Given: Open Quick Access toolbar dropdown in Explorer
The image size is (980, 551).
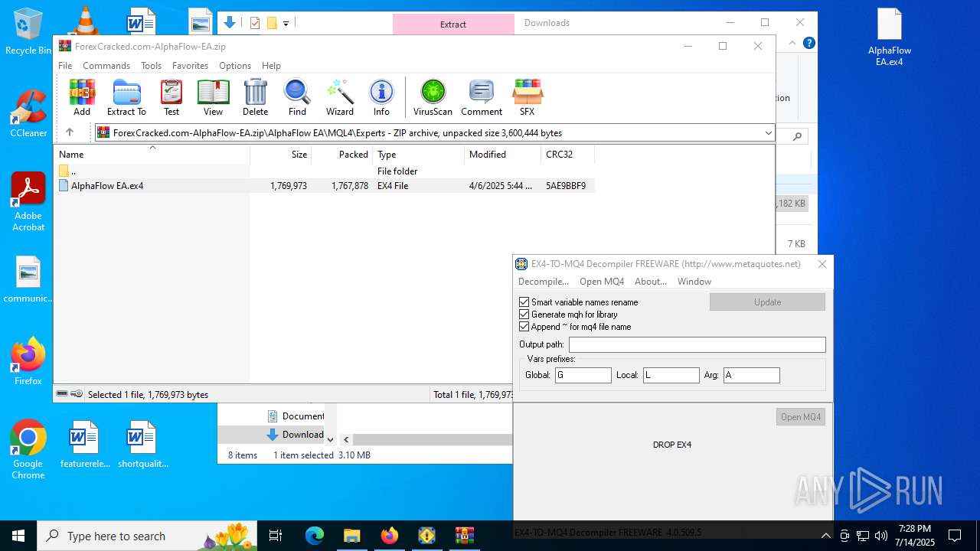Looking at the screenshot, I should 286,23.
